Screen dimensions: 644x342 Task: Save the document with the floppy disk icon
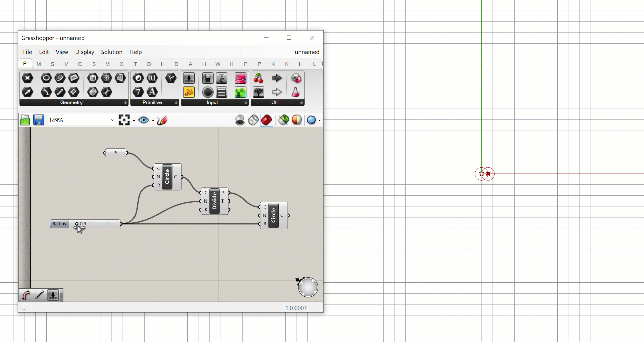coord(39,120)
